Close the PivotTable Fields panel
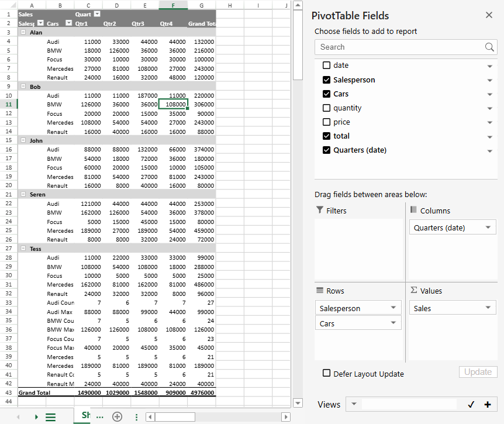Screen dimensions: 504x424 click(x=489, y=15)
